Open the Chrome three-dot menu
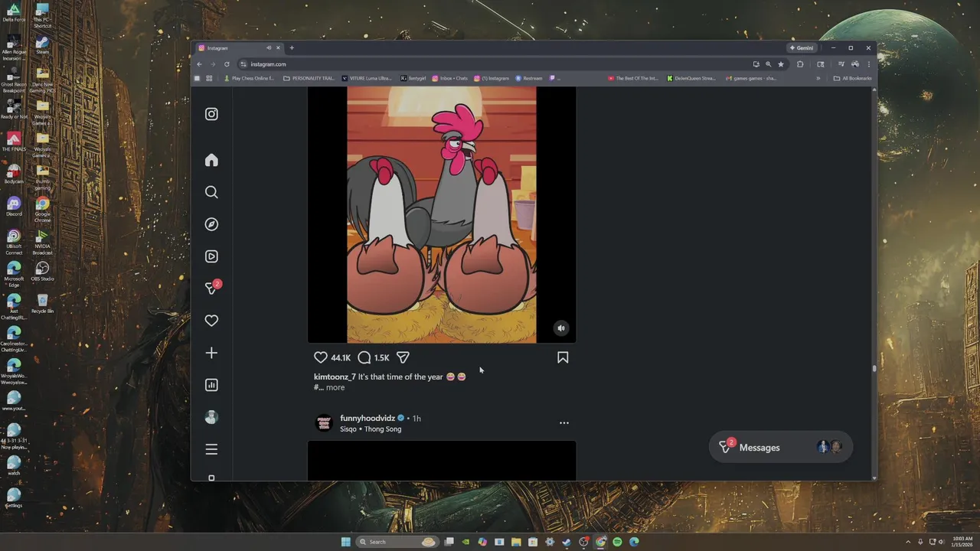Viewport: 980px width, 551px height. (x=869, y=64)
